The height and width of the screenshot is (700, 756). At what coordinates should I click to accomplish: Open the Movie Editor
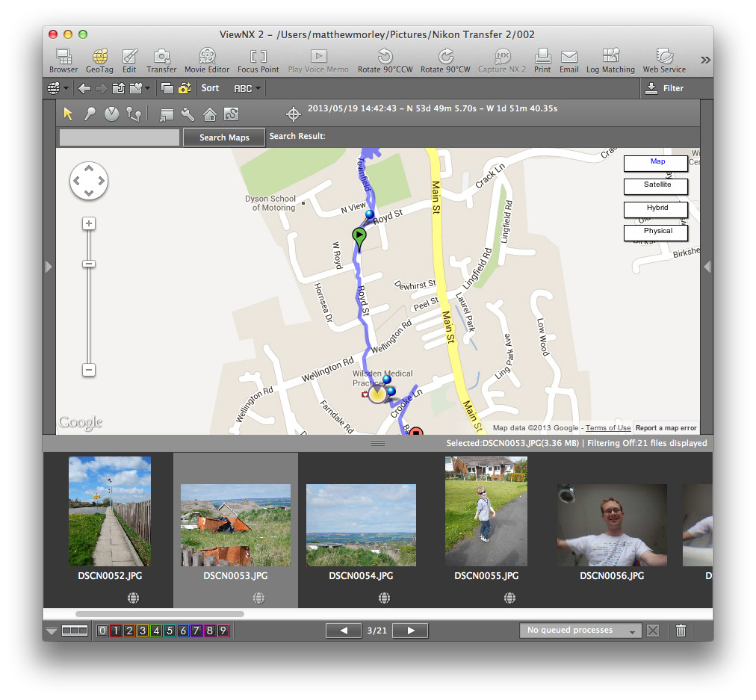pos(207,61)
